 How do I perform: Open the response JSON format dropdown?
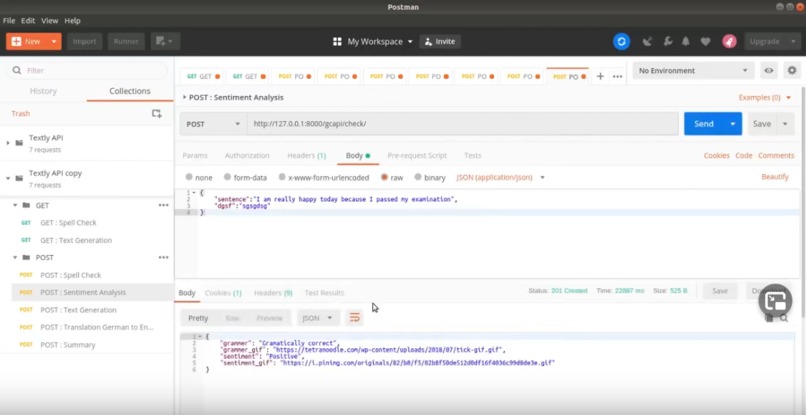tap(317, 318)
